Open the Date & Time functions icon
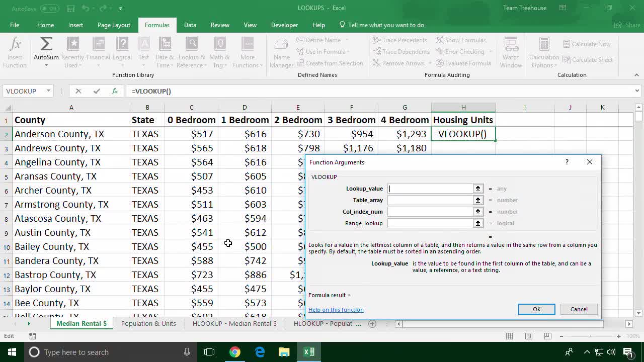This screenshot has height=362, width=644. pos(165,45)
